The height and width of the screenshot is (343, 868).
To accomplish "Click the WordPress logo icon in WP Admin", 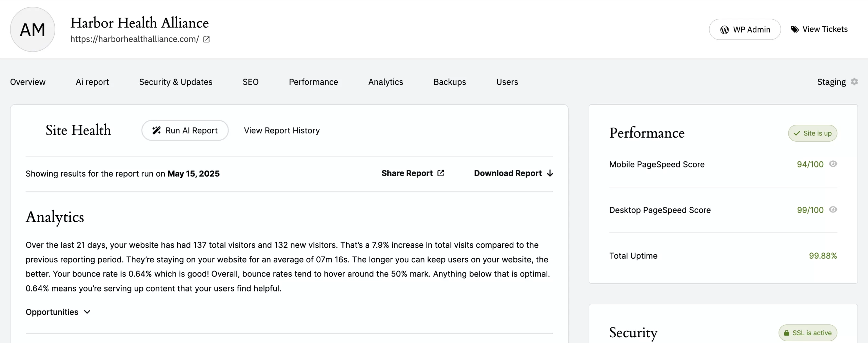I will [x=725, y=30].
